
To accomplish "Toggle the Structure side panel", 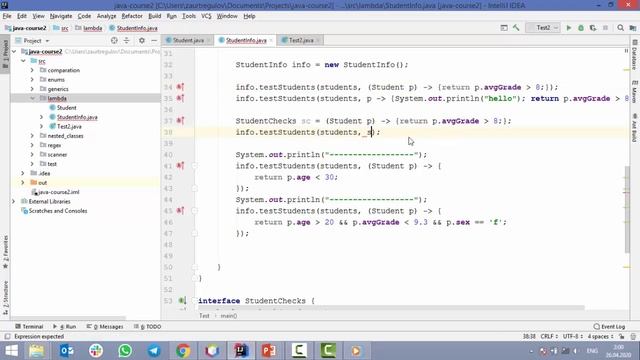I will pos(5,298).
